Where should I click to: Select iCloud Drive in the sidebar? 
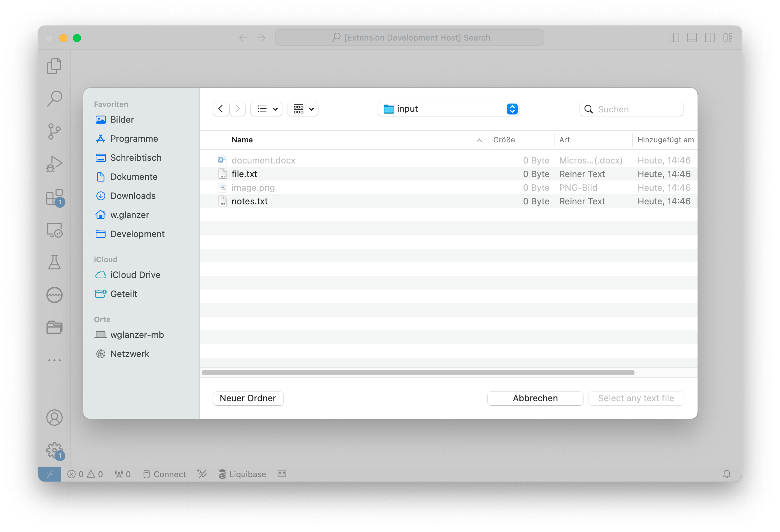(135, 275)
